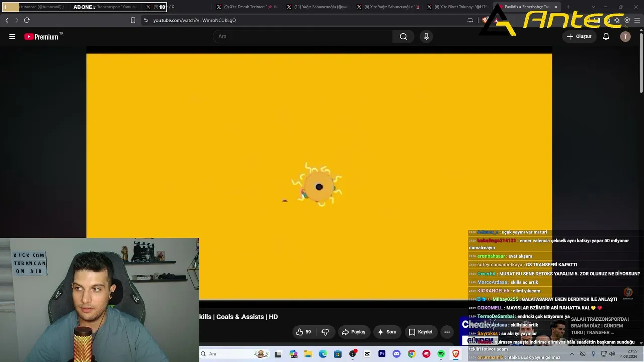
Task: Share the video with Paylaş
Action: coord(353,332)
